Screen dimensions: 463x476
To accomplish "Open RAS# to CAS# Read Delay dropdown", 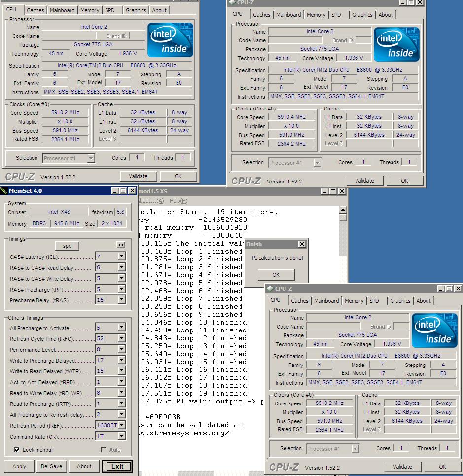I will [121, 267].
